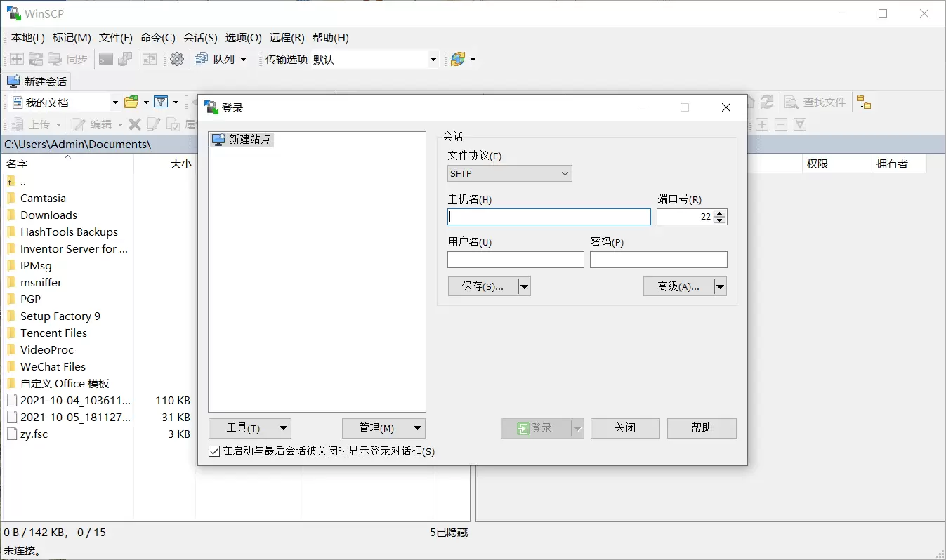Image resolution: width=946 pixels, height=560 pixels.
Task: Click the 用户名 username input field
Action: point(515,260)
